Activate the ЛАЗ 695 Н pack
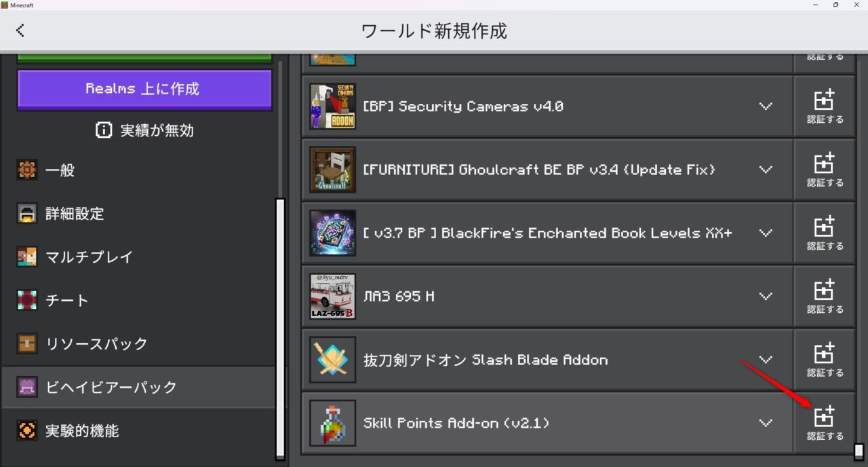The width and height of the screenshot is (868, 467). (825, 296)
